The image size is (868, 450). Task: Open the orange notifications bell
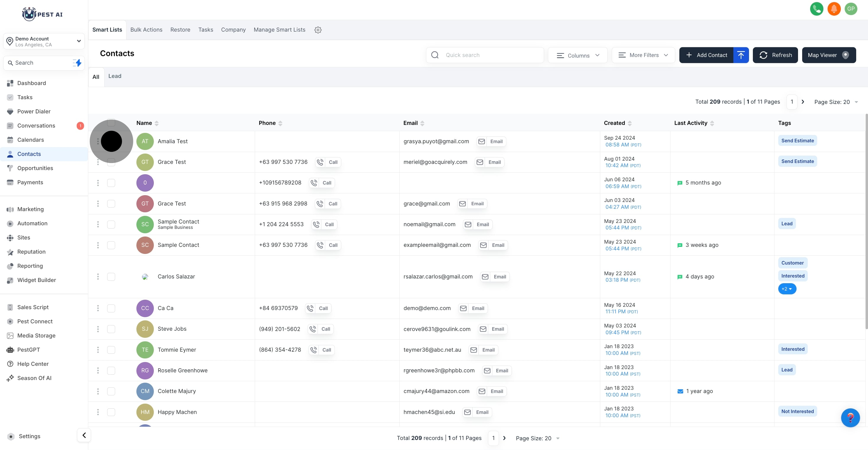click(x=834, y=9)
